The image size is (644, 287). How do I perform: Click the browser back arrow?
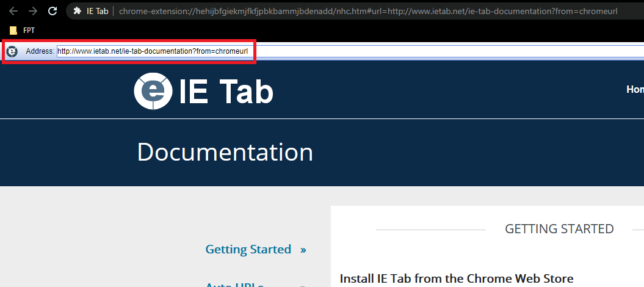tap(13, 11)
